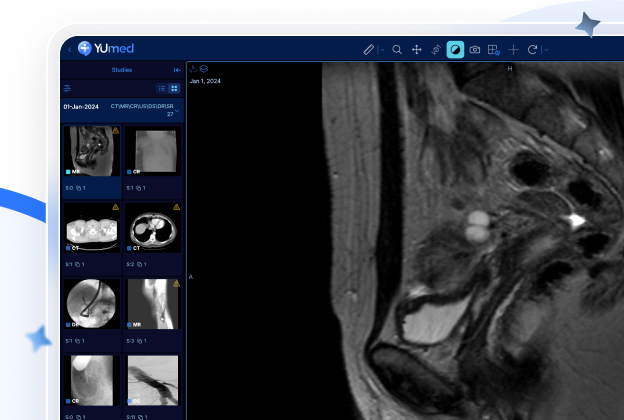Go back using header chevron
Viewport: 624px width, 420px height.
coord(70,49)
